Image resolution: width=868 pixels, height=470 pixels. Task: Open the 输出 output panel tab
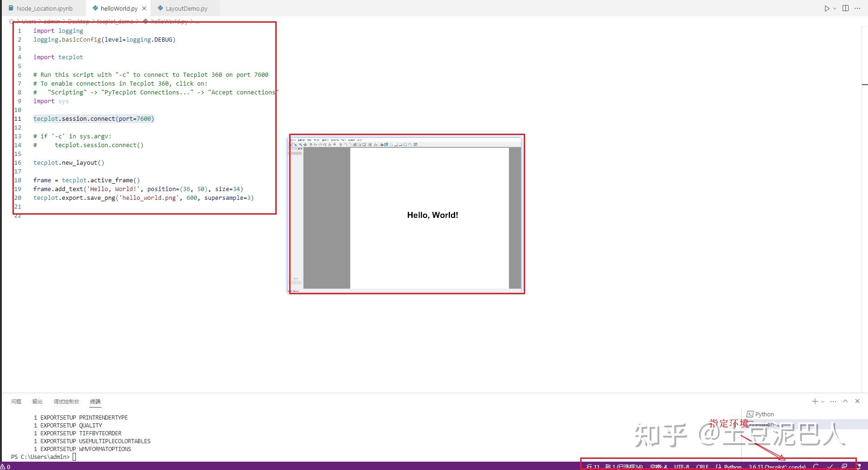coord(37,402)
